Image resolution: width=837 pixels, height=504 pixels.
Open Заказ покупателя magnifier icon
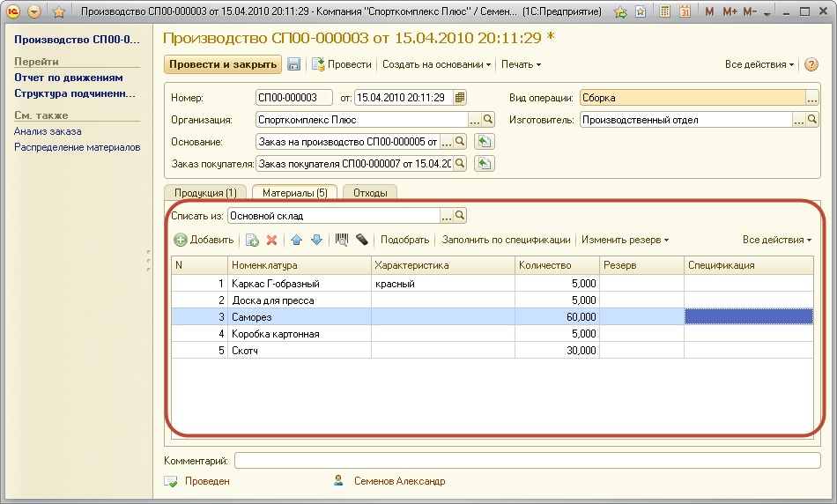coord(460,163)
